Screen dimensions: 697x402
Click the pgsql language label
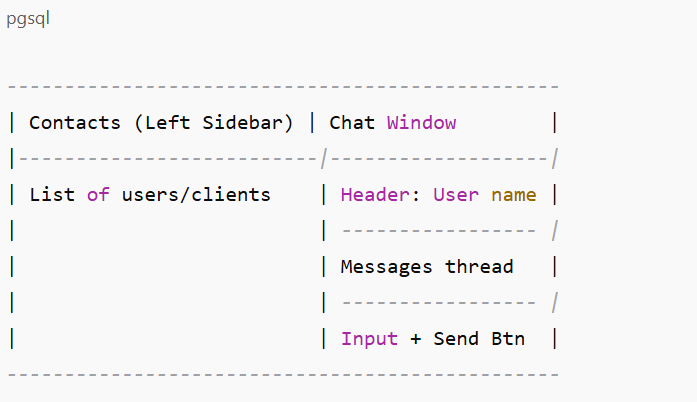coord(28,19)
